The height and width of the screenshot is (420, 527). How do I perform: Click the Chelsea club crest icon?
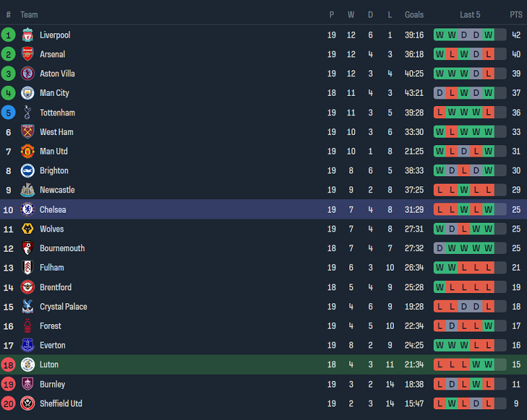(x=28, y=210)
